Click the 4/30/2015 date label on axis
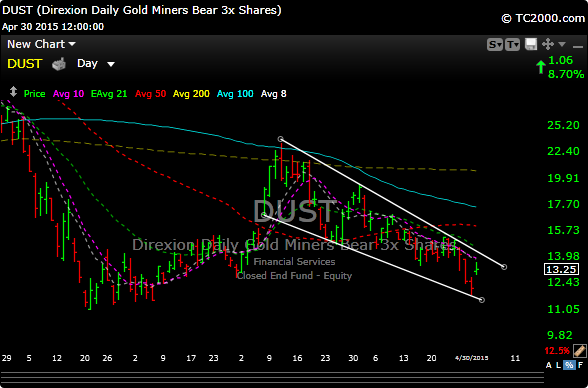Image resolution: width=588 pixels, height=388 pixels. pyautogui.click(x=472, y=358)
